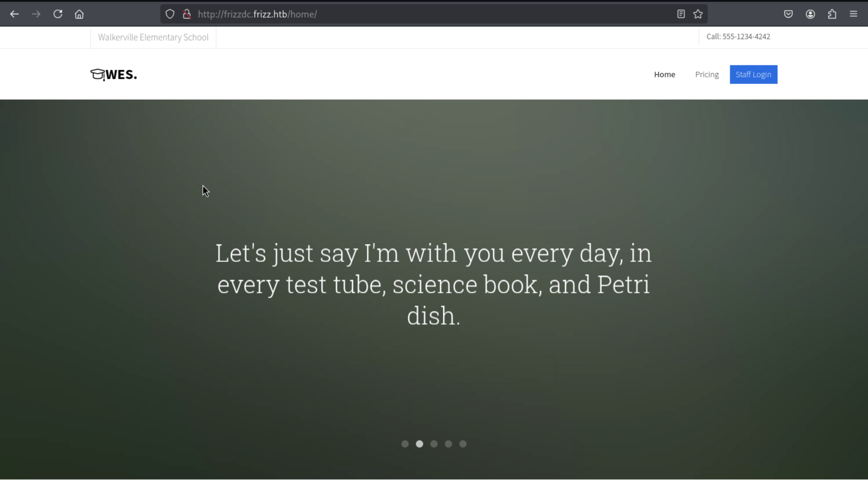Open the browser home page
The width and height of the screenshot is (868, 500).
click(x=79, y=14)
